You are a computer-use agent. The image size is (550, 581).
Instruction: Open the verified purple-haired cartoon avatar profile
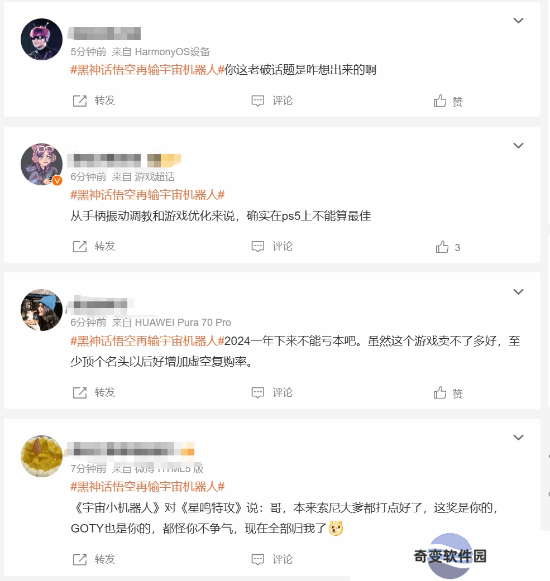tap(42, 164)
